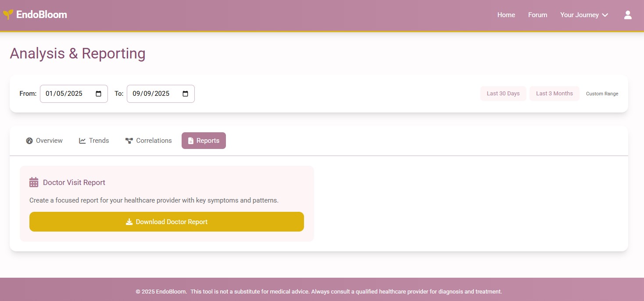Choose the Custom Range option
The height and width of the screenshot is (301, 644).
pyautogui.click(x=602, y=94)
